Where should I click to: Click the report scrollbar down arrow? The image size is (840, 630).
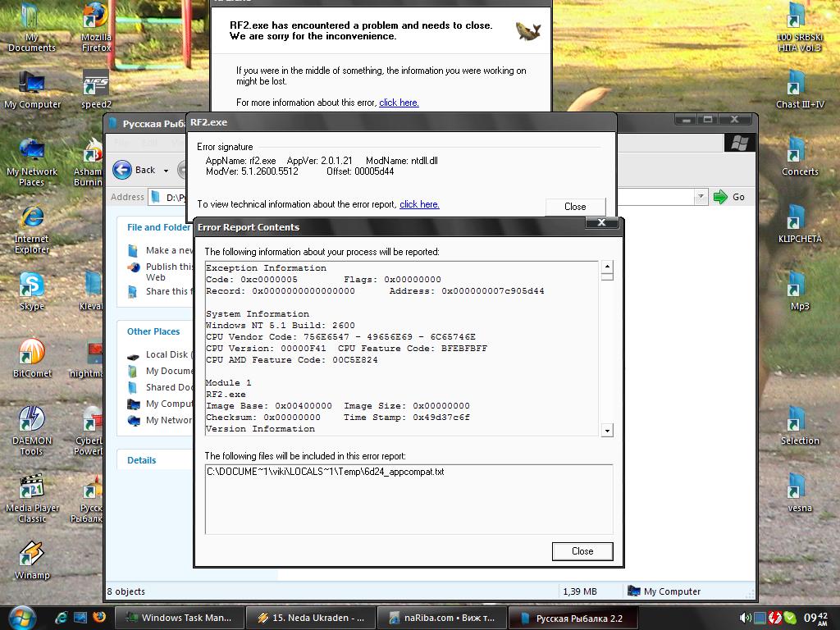pyautogui.click(x=607, y=430)
